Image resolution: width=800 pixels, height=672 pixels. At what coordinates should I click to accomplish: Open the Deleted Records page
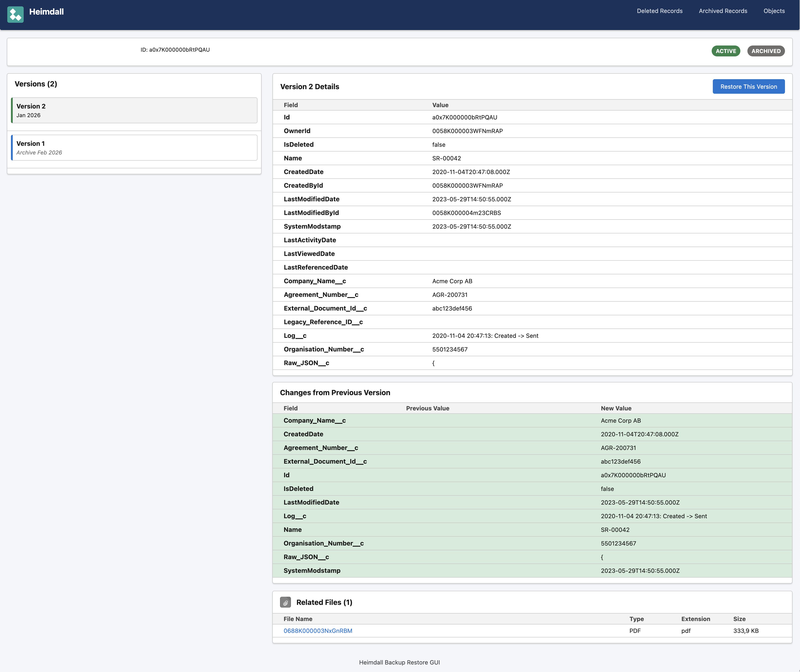point(659,11)
